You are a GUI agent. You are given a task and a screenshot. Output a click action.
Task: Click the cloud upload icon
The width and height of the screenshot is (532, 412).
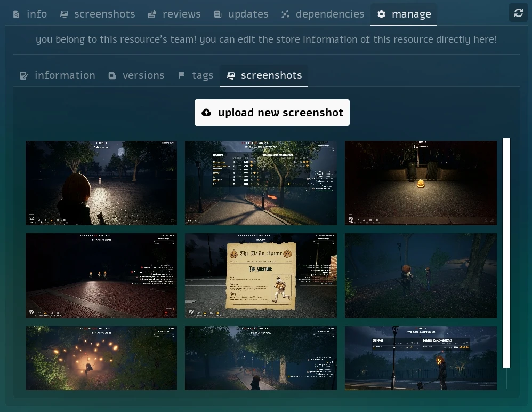tap(206, 113)
